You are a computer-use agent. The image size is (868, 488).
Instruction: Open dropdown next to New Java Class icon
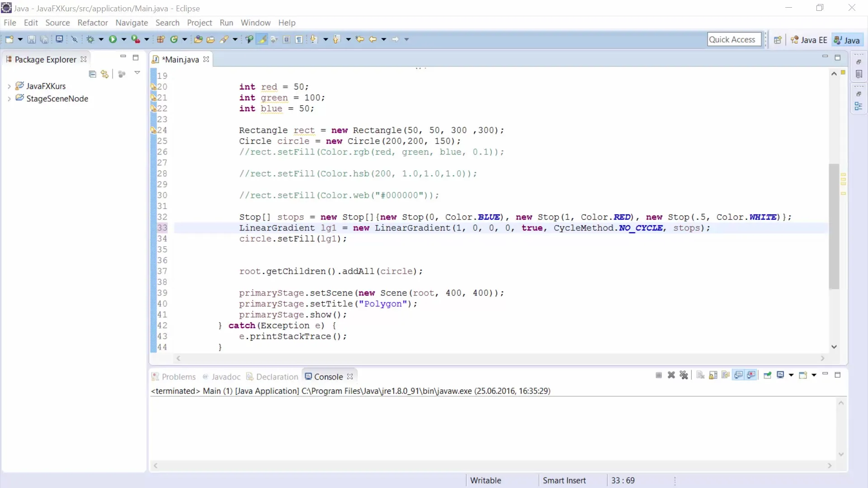pos(184,40)
